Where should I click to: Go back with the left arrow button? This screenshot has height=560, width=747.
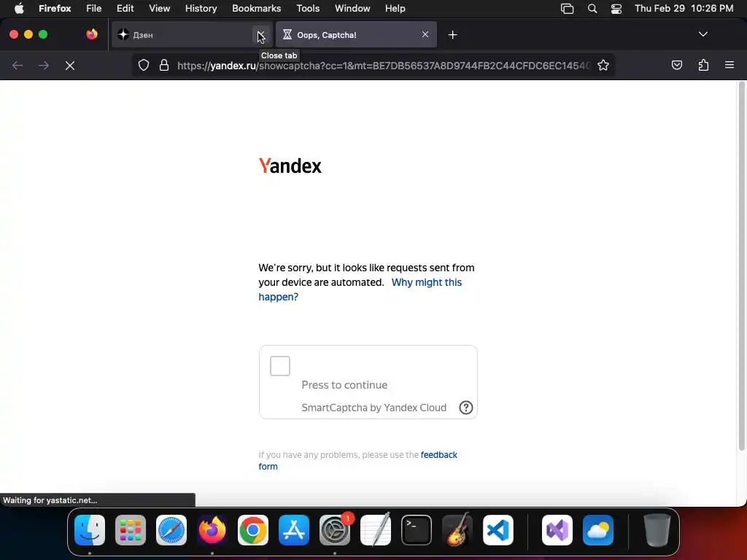click(18, 65)
